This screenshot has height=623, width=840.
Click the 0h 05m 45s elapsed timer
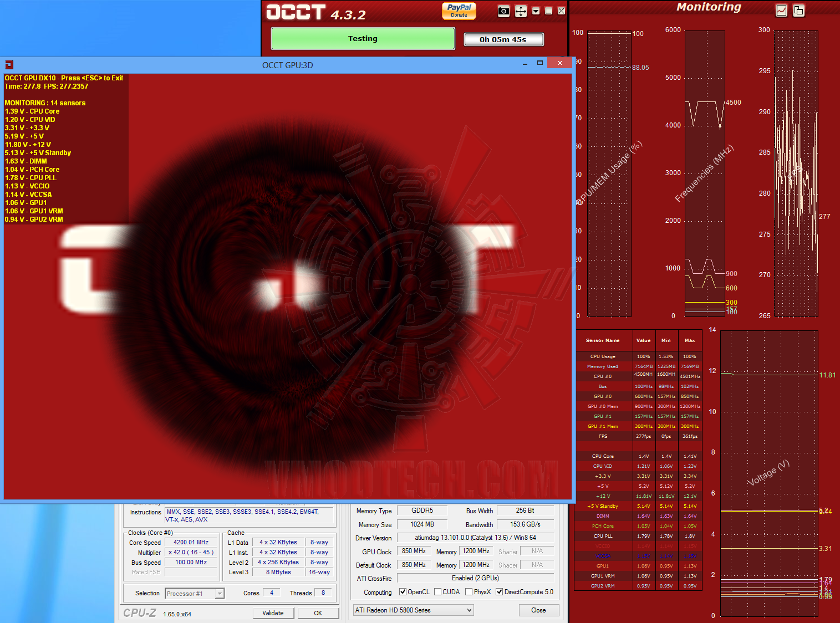[503, 39]
